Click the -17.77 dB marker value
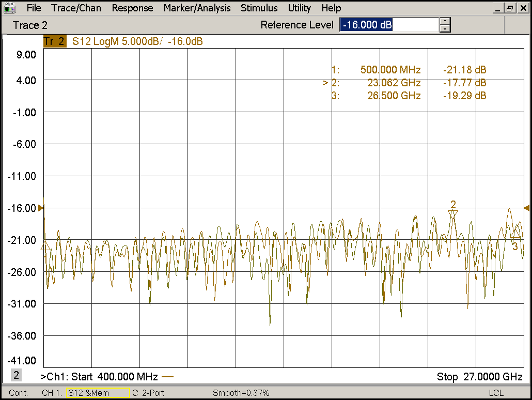The image size is (532, 400). coord(464,83)
